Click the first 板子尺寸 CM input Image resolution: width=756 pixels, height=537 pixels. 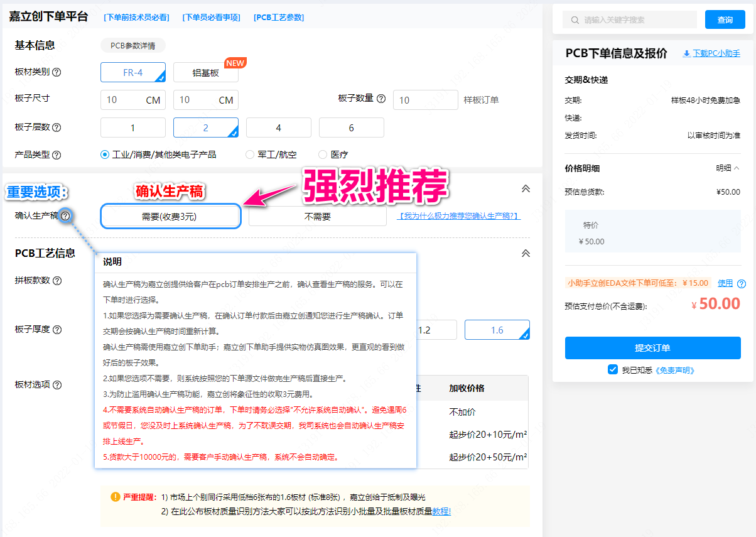(133, 100)
